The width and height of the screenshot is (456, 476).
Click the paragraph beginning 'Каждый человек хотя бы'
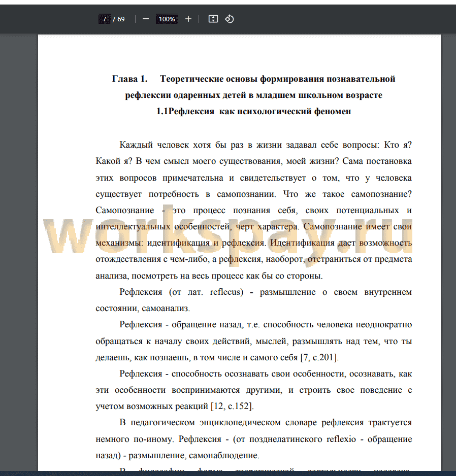click(x=254, y=210)
